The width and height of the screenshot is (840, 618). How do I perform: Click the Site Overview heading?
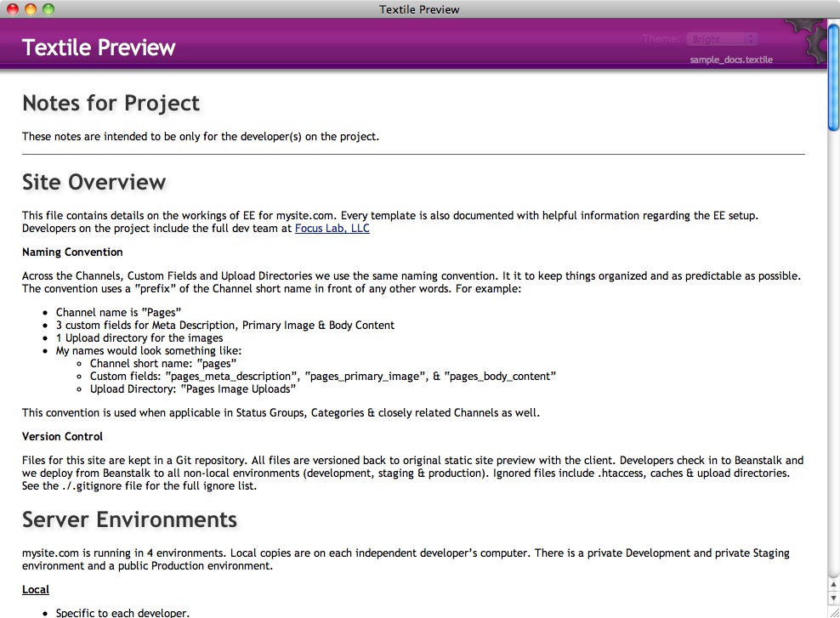(94, 182)
